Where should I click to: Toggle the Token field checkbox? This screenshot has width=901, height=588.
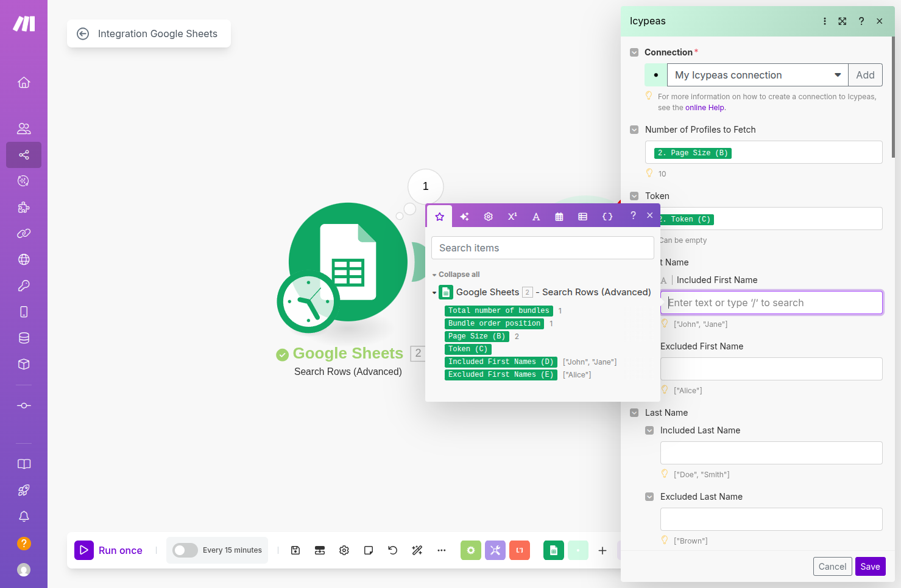pos(634,196)
